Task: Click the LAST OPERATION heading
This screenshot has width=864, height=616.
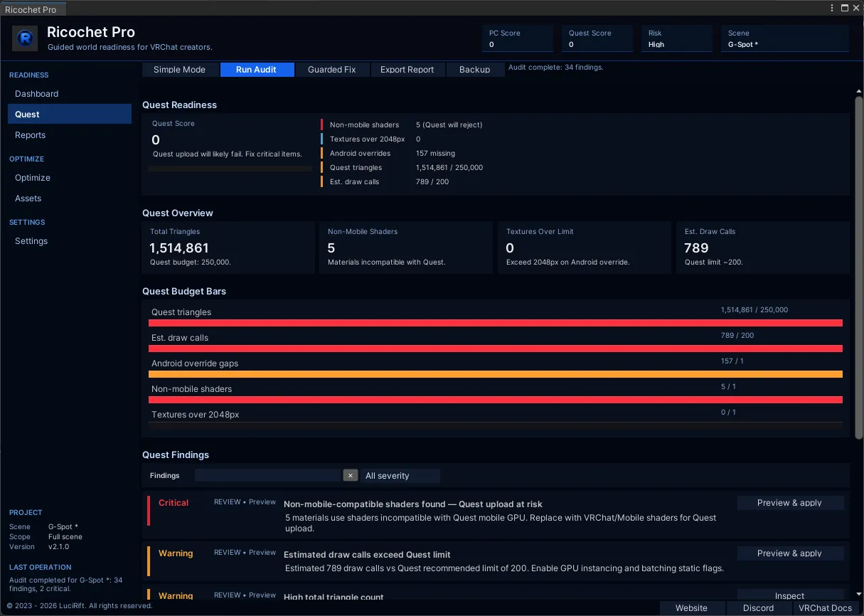Action: click(x=41, y=568)
